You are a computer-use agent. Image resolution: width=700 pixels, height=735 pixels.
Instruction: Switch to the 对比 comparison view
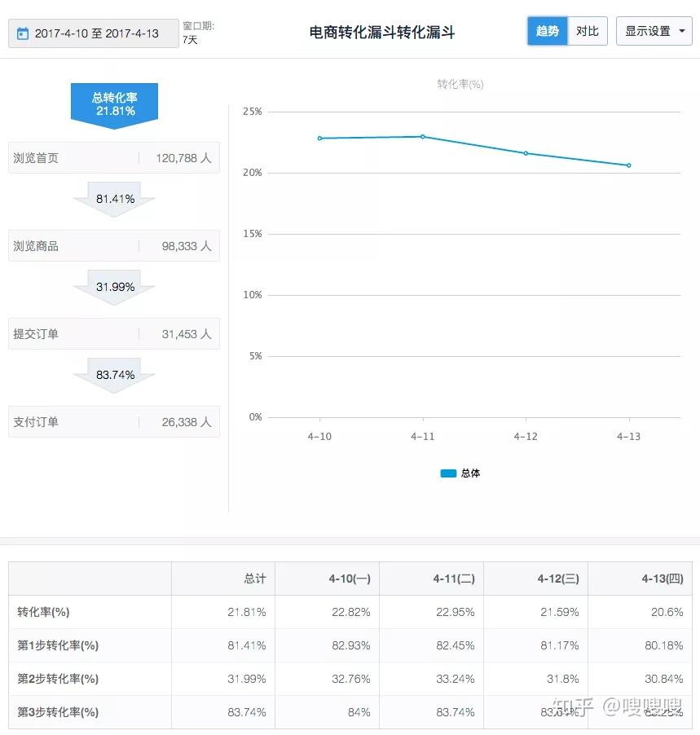point(588,31)
